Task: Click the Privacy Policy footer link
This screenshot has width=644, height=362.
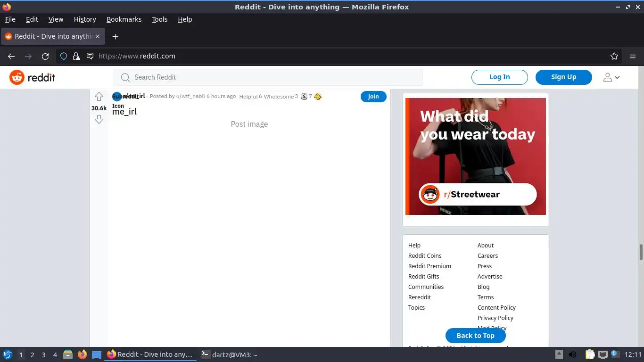Action: (x=495, y=318)
